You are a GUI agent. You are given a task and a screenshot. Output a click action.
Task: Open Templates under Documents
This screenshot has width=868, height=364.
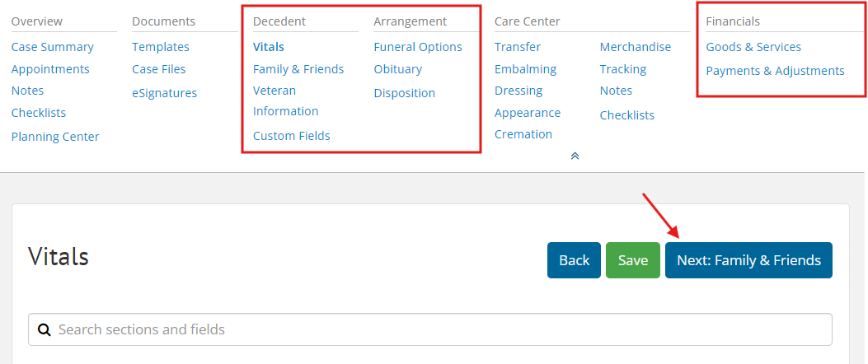(161, 47)
